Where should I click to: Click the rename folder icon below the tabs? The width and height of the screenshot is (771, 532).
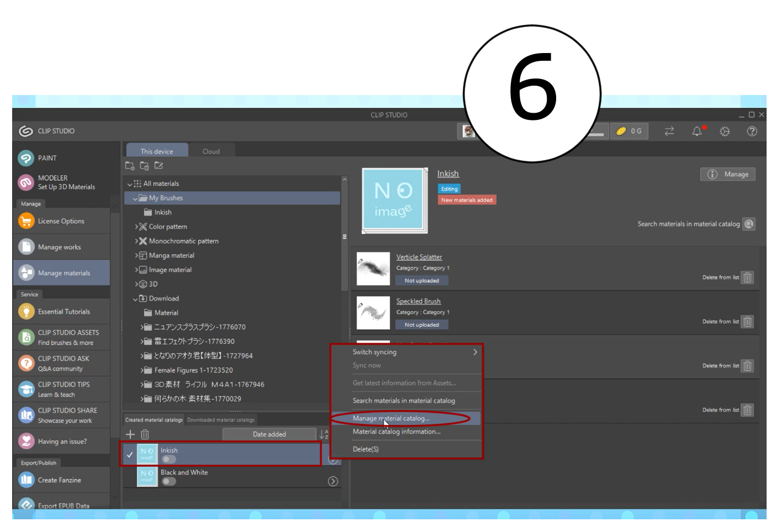click(x=159, y=166)
